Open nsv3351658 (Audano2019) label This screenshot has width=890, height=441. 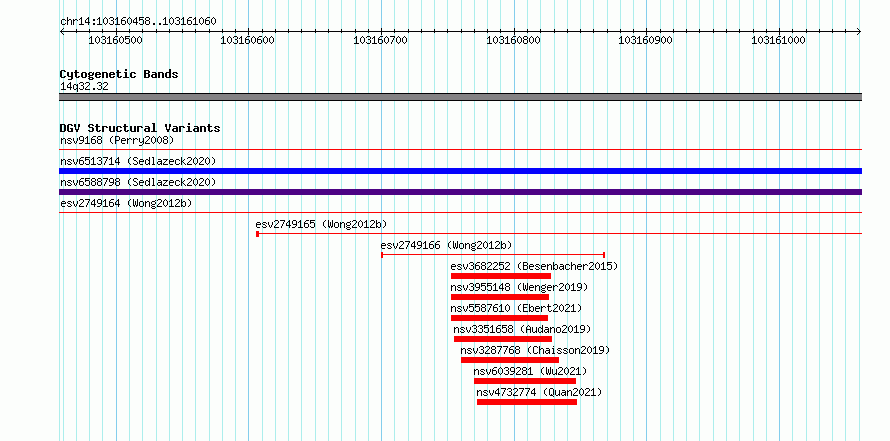coord(522,329)
